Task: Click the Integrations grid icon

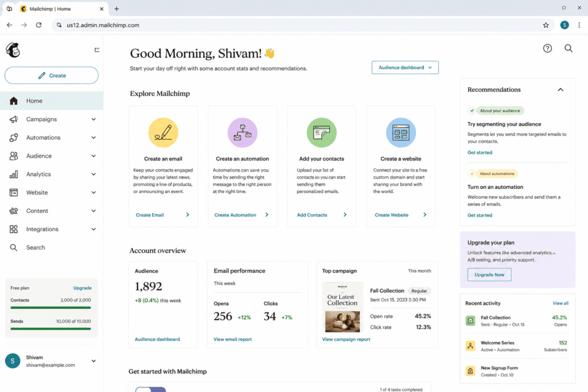Action: click(x=14, y=230)
